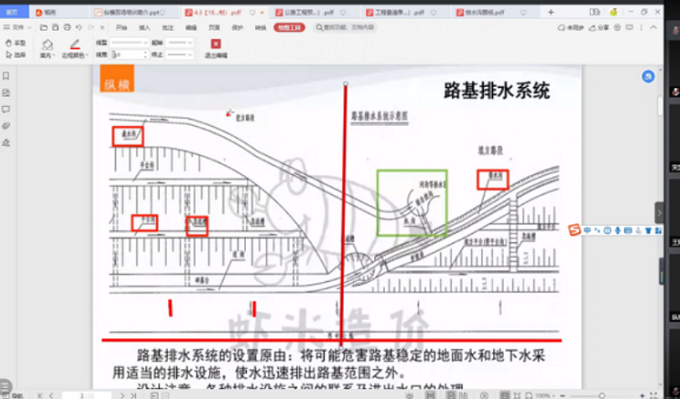
Task: Click the print icon in quick toolbar
Action: click(x=67, y=27)
